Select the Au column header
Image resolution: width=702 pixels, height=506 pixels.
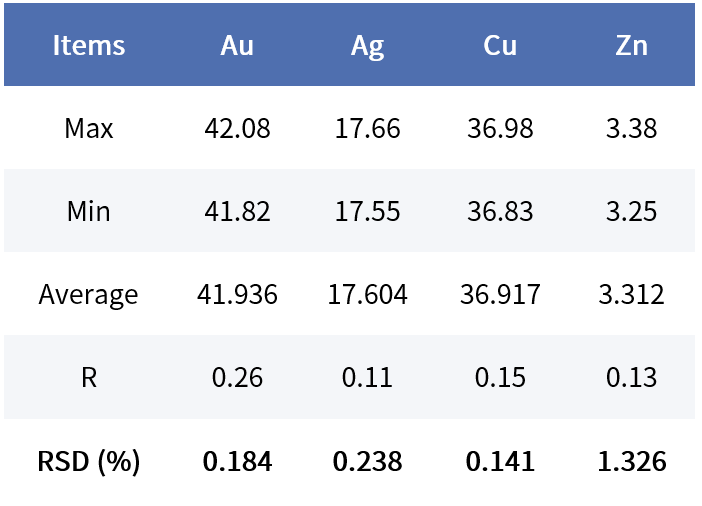click(237, 46)
